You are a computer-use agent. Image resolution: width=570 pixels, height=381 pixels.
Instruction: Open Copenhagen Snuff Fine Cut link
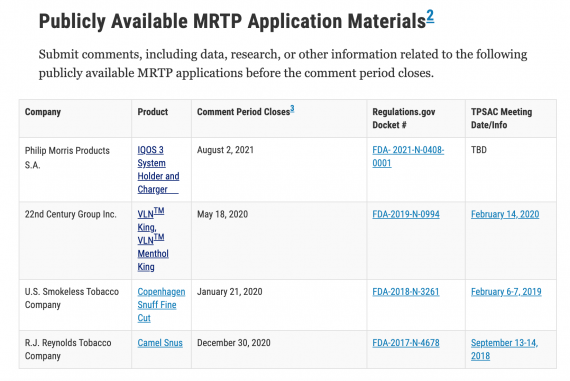point(161,305)
